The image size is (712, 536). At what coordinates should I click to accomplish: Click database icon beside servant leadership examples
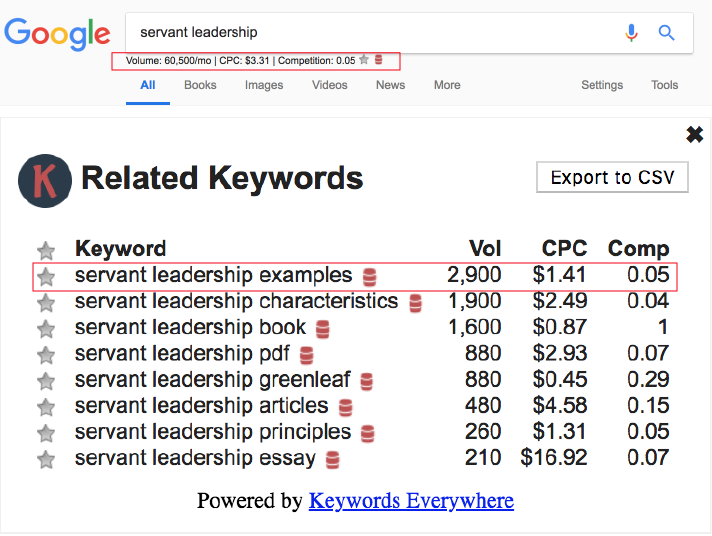(x=370, y=277)
